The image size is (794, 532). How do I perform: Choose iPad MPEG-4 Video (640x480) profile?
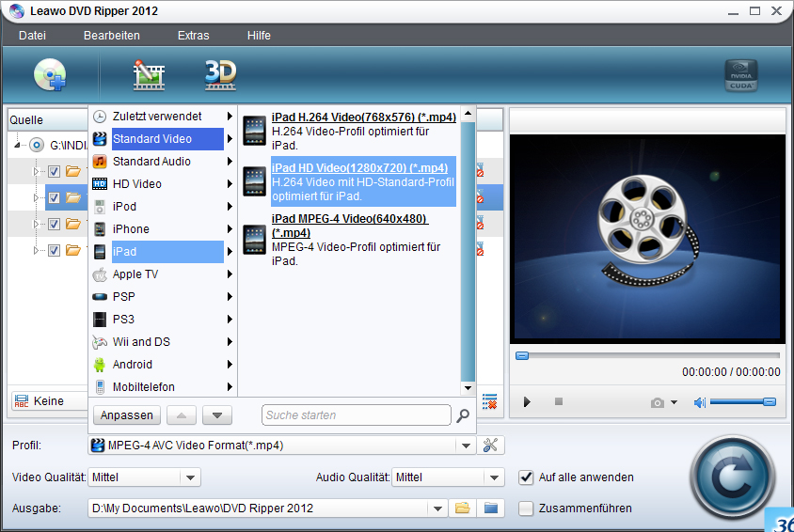click(x=349, y=226)
